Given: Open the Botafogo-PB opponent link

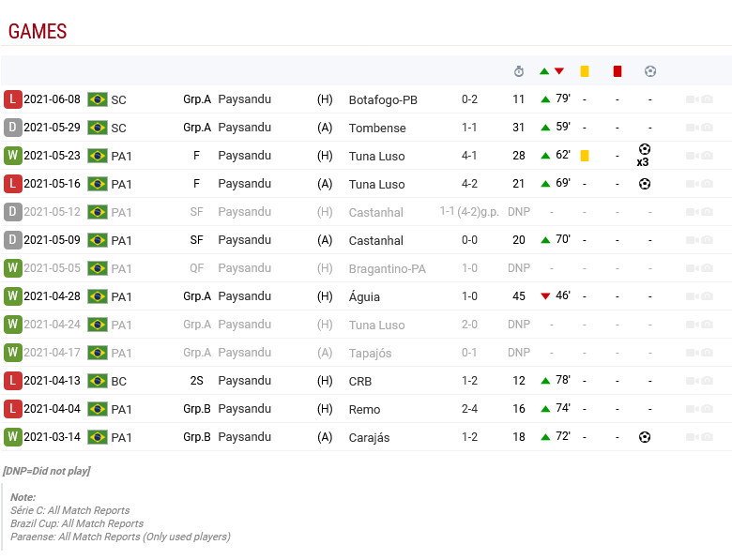Looking at the screenshot, I should [x=383, y=99].
